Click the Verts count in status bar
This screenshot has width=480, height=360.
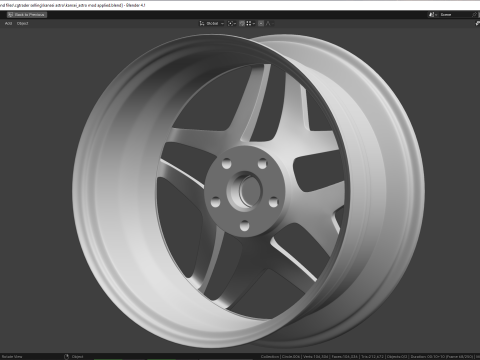pos(316,357)
